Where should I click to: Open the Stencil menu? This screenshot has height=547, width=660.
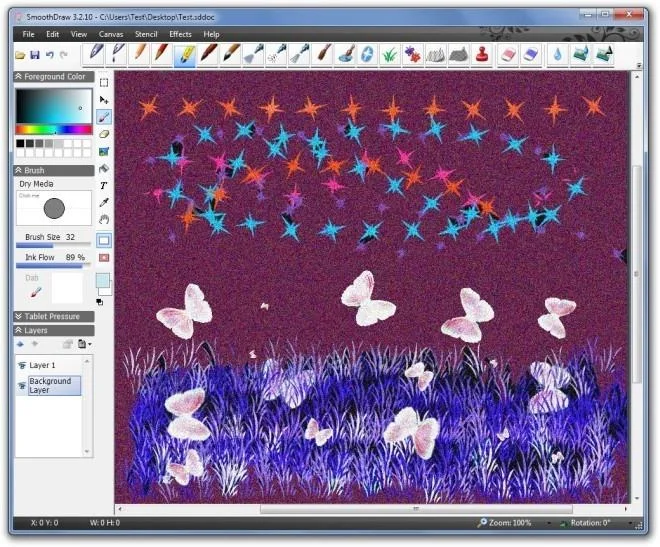[x=146, y=35]
